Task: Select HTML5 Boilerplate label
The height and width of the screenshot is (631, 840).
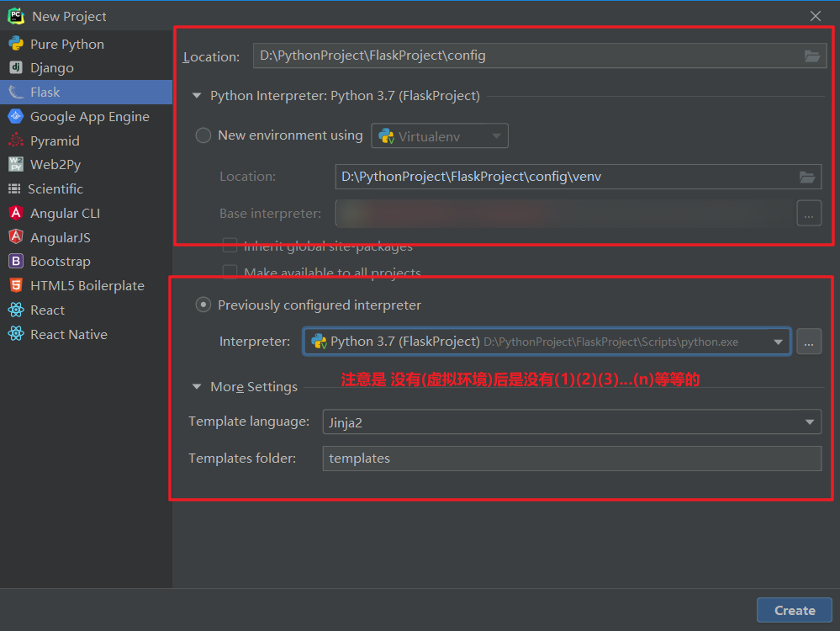Action: [x=87, y=286]
